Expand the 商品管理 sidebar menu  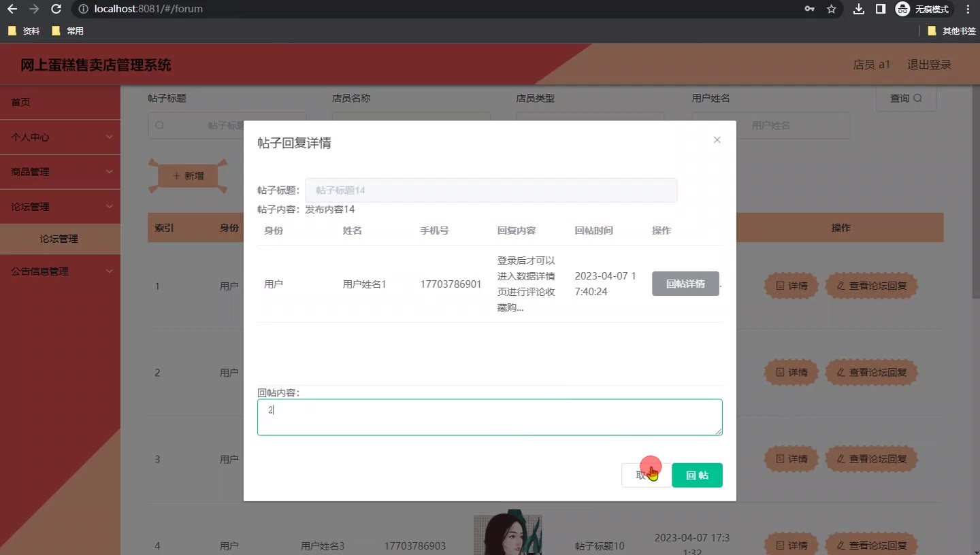60,172
